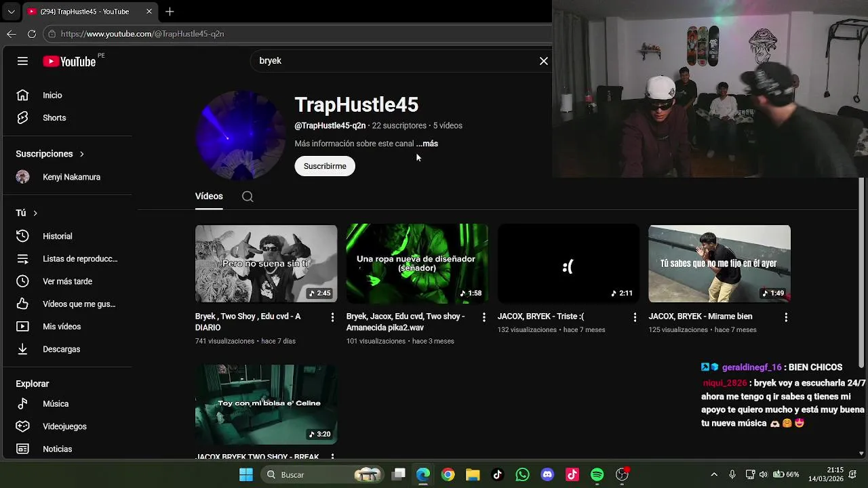Open the tab list dropdown arrow
This screenshot has height=488, width=868.
click(11, 12)
